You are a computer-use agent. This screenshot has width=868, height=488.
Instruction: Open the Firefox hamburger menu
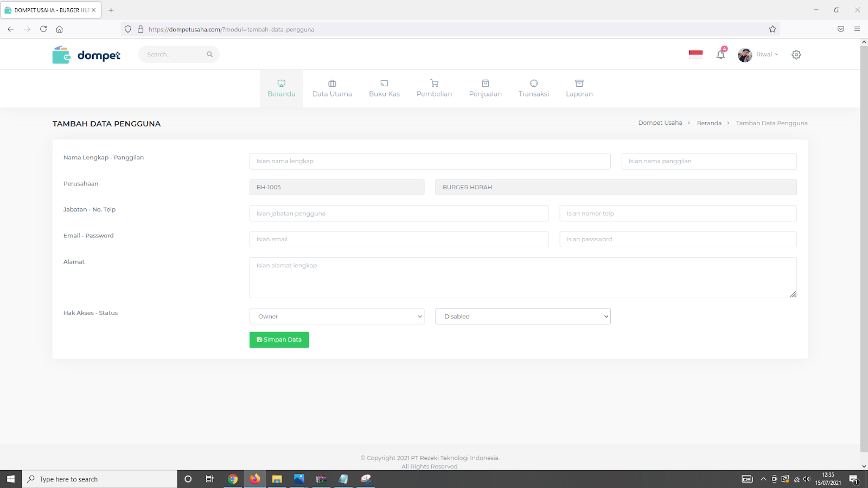click(857, 29)
